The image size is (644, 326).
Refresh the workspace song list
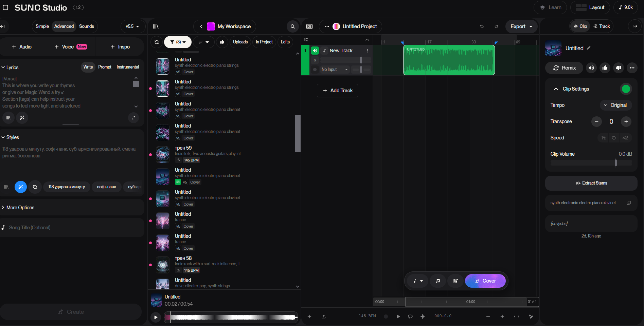click(x=157, y=42)
